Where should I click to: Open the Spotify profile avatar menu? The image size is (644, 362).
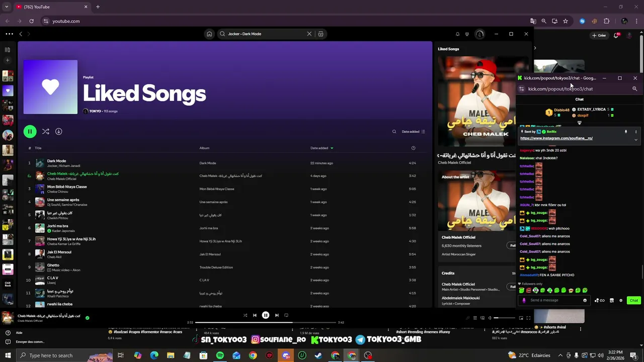click(x=479, y=34)
